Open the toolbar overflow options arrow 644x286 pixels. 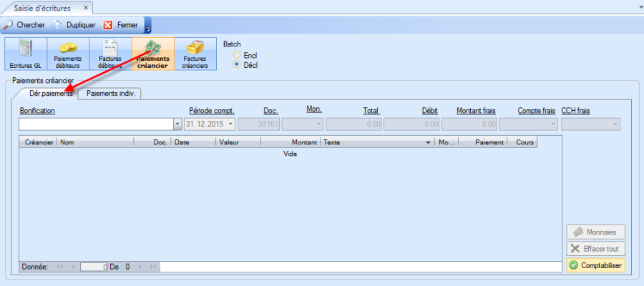click(x=148, y=26)
